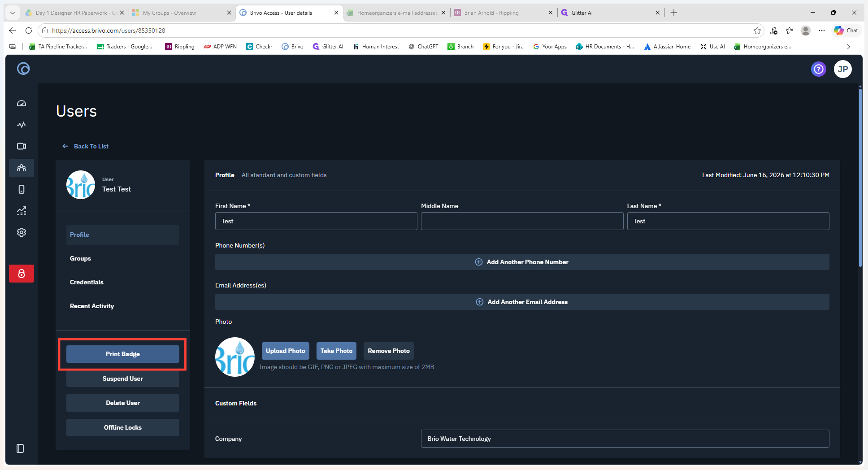The width and height of the screenshot is (868, 470).
Task: Expand the bookmarks bar overflow chevron
Action: pyautogui.click(x=848, y=47)
